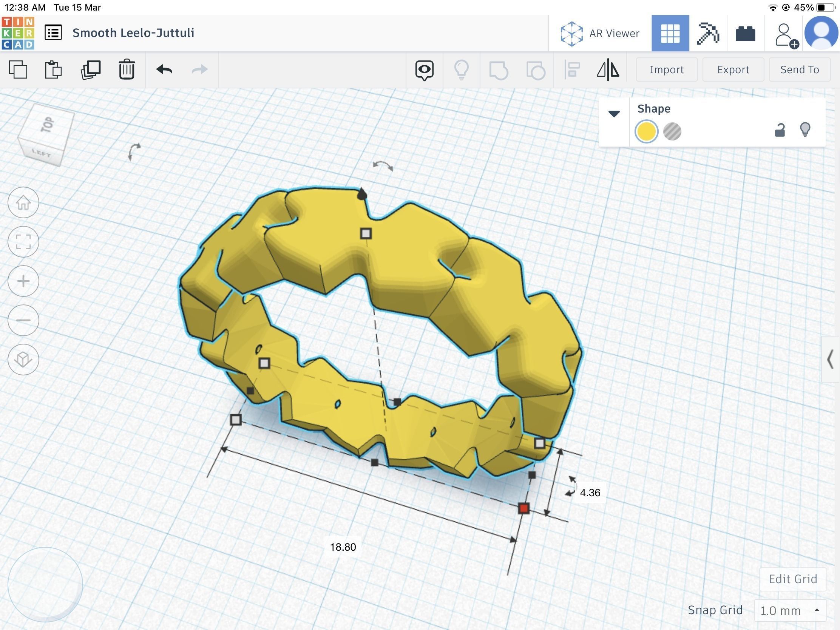Redo the last action
Viewport: 840px width, 630px height.
[x=199, y=69]
